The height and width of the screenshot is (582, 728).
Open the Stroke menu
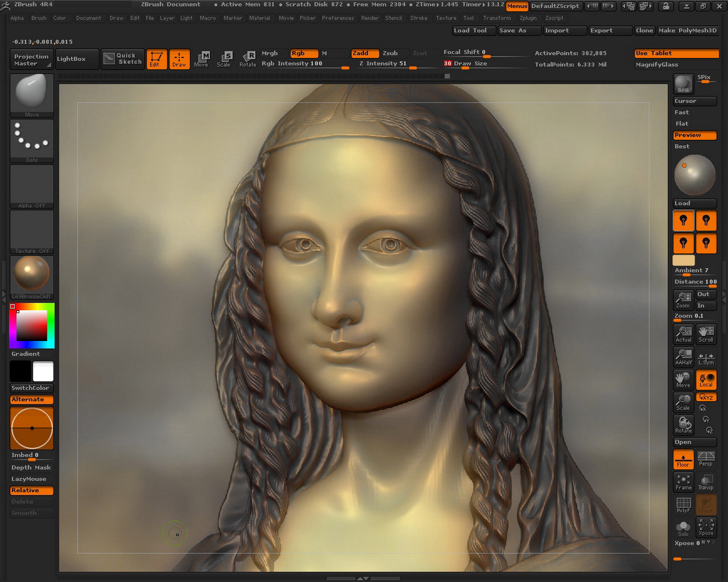419,18
